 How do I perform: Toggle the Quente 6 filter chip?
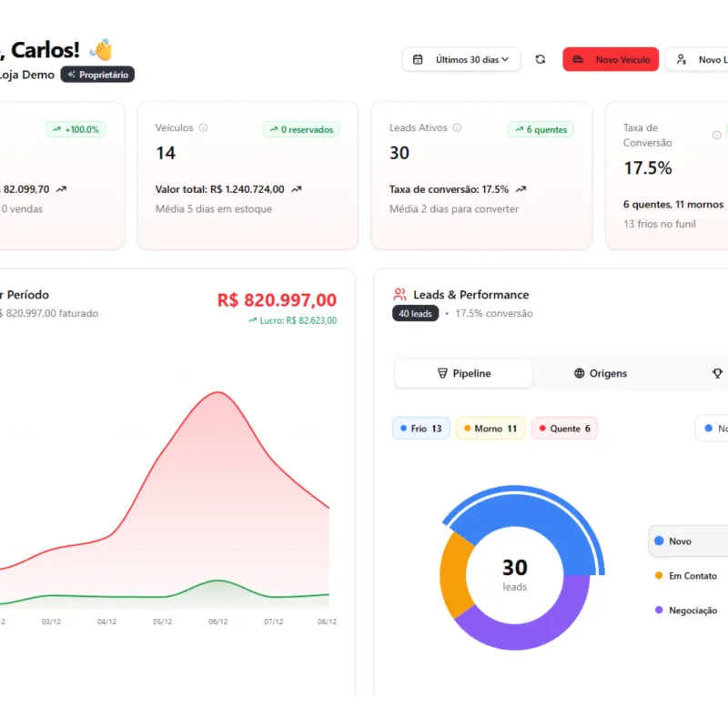(565, 428)
